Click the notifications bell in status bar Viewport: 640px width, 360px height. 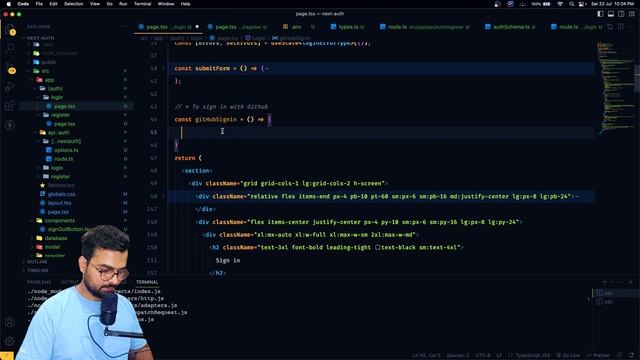point(631,356)
